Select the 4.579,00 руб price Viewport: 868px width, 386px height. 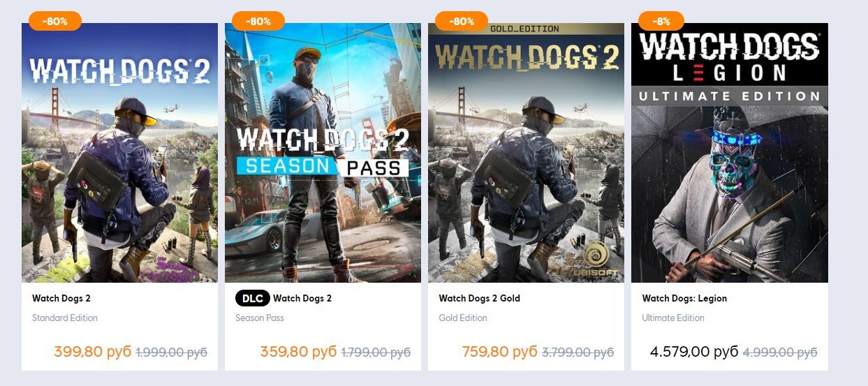(x=694, y=352)
